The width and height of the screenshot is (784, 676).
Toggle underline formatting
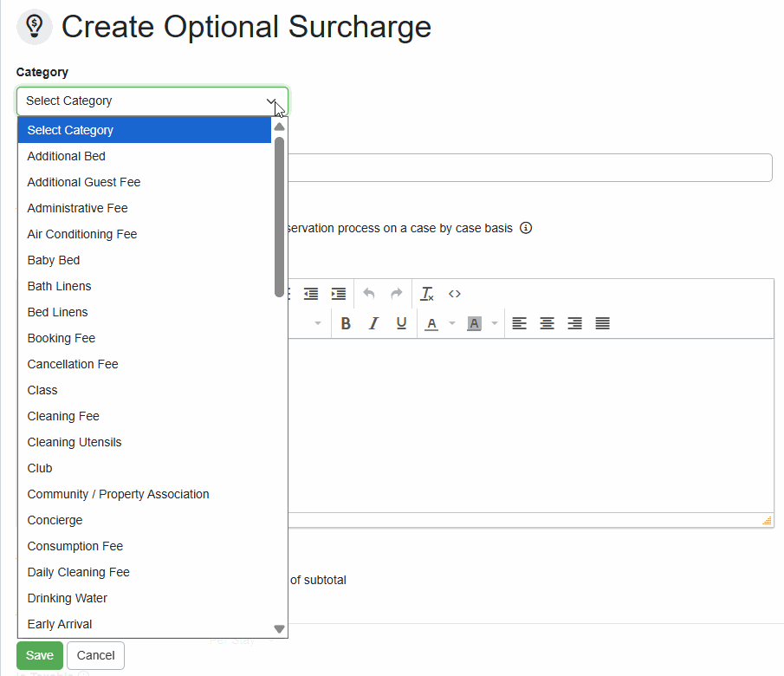click(401, 323)
